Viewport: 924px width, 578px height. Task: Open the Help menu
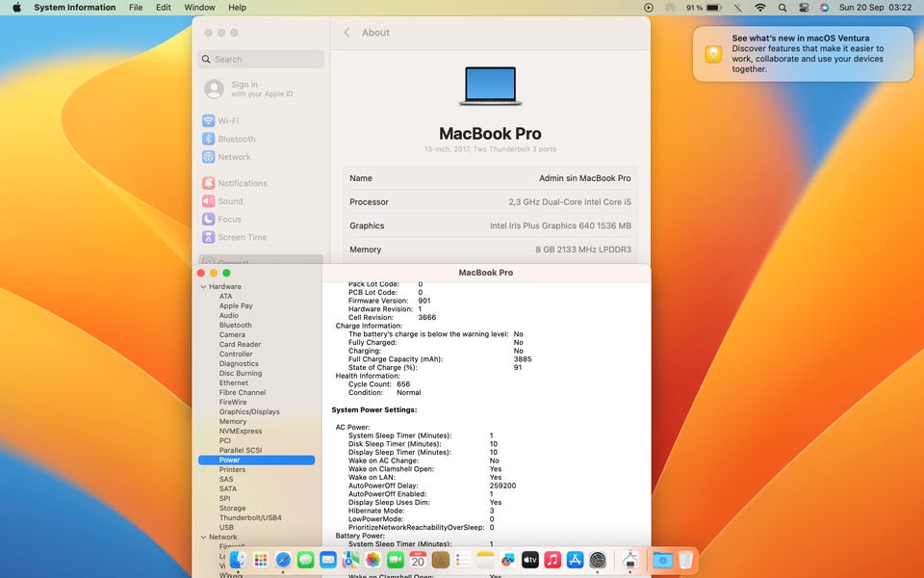coord(237,8)
